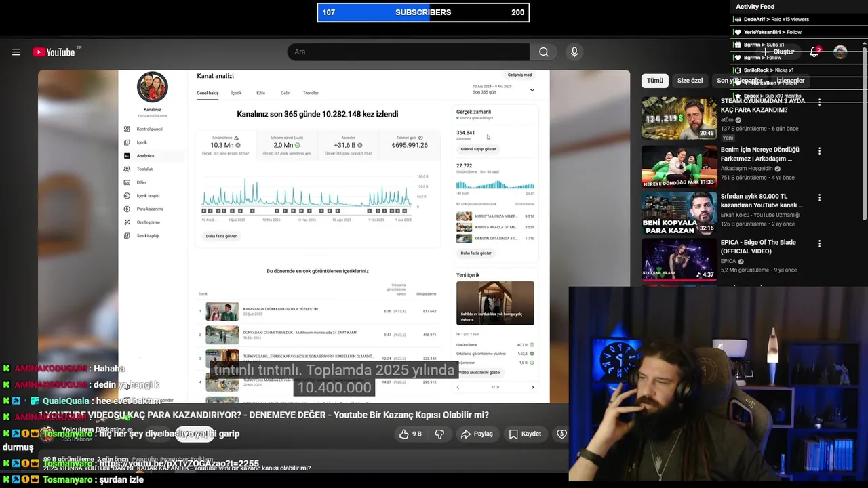
Task: Click Daha fazla göster under real-time list
Action: [x=476, y=253]
